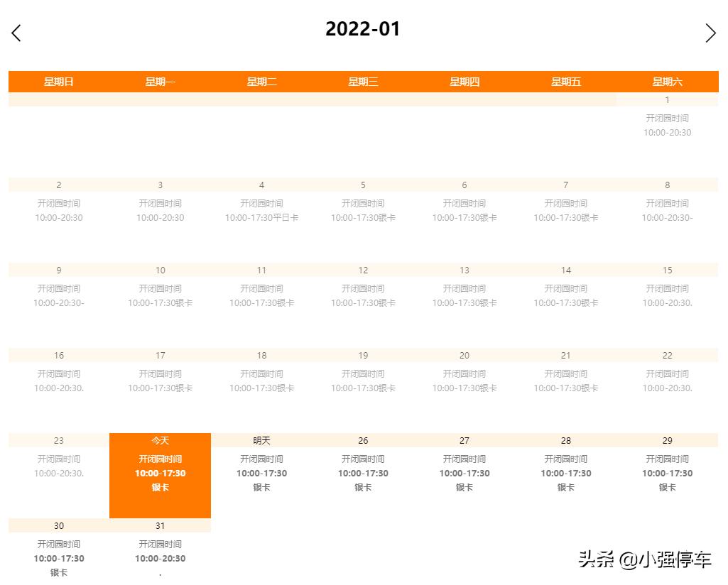Viewport: 728px width, 585px height.
Task: Select January 1 on the calendar
Action: [666, 128]
